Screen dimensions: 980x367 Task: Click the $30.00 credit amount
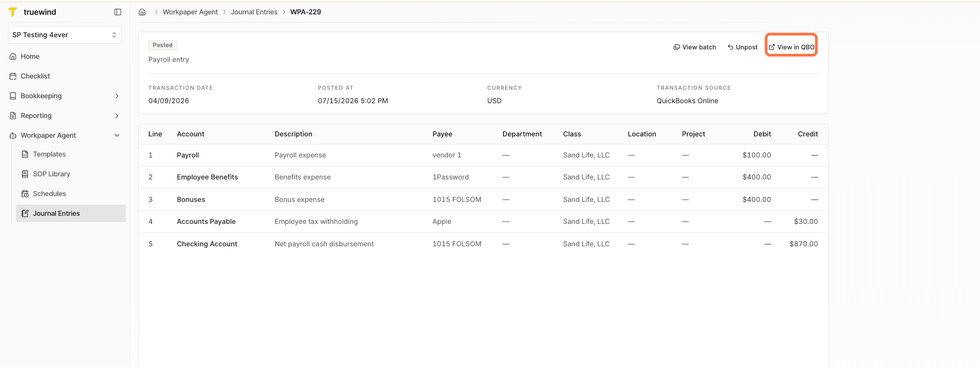[x=806, y=222]
